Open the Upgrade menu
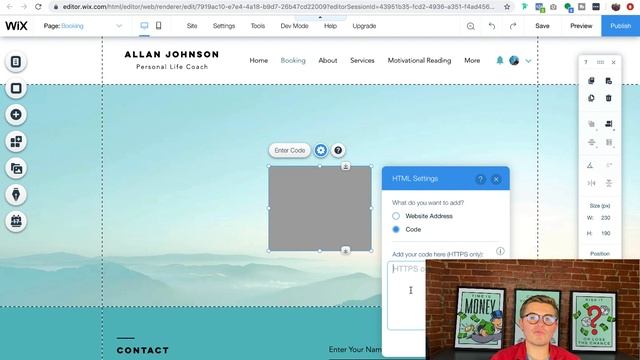 click(364, 26)
